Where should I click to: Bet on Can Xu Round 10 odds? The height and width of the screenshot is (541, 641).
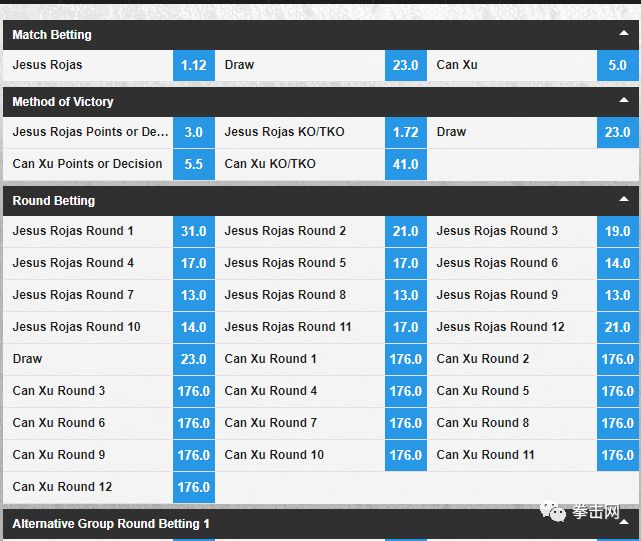[406, 455]
